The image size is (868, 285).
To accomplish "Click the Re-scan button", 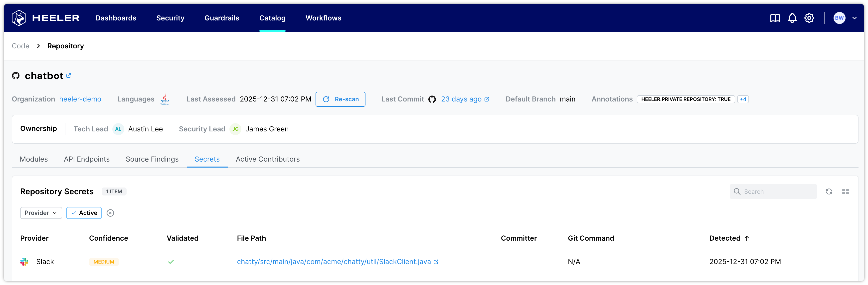I will pyautogui.click(x=340, y=99).
